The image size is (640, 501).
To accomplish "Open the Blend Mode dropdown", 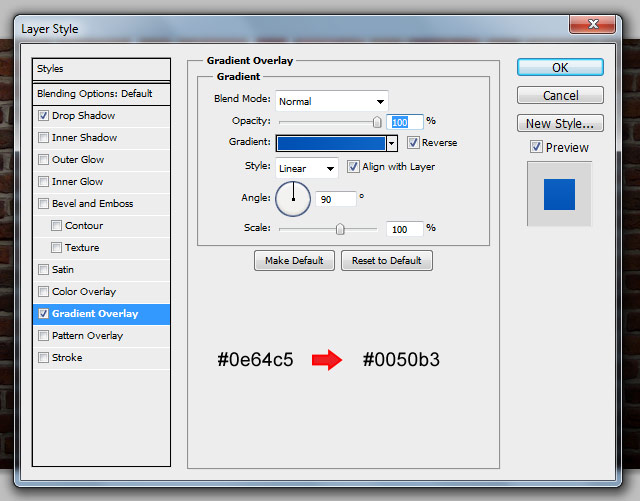I will pyautogui.click(x=332, y=101).
